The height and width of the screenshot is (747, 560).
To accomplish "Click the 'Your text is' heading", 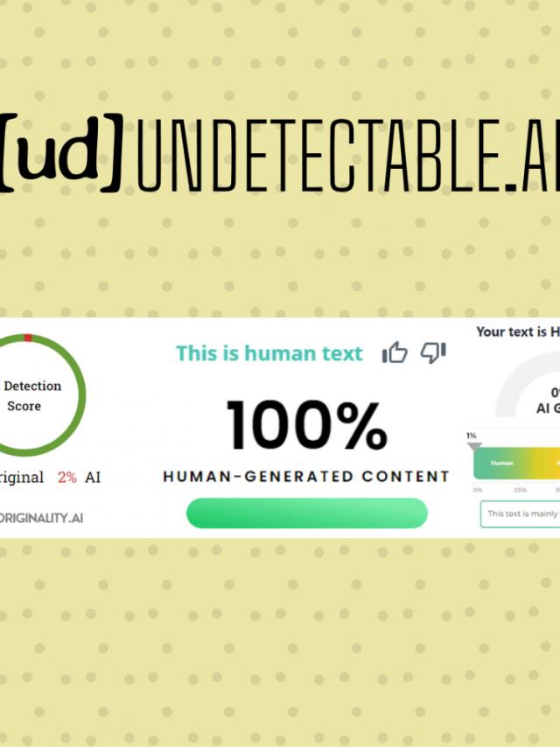I will pyautogui.click(x=516, y=332).
